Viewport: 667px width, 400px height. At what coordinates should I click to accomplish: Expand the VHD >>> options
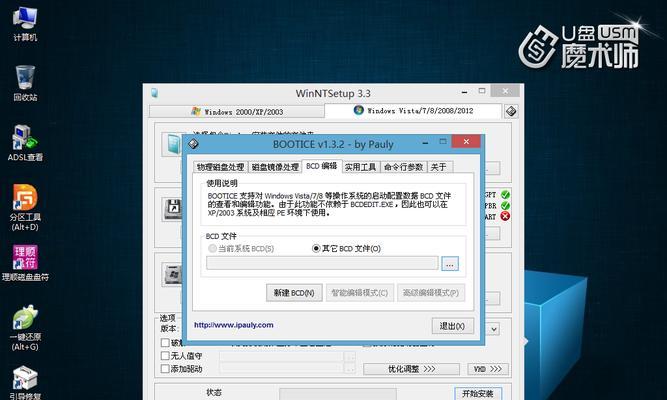coord(488,369)
